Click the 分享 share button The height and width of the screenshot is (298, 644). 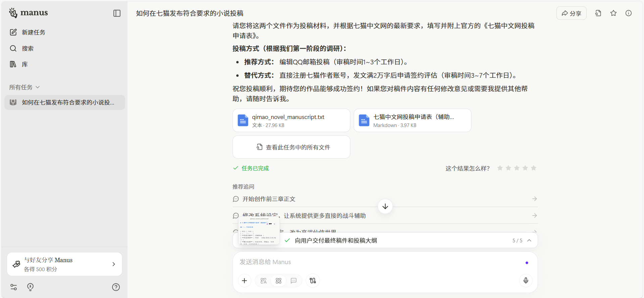pos(571,13)
